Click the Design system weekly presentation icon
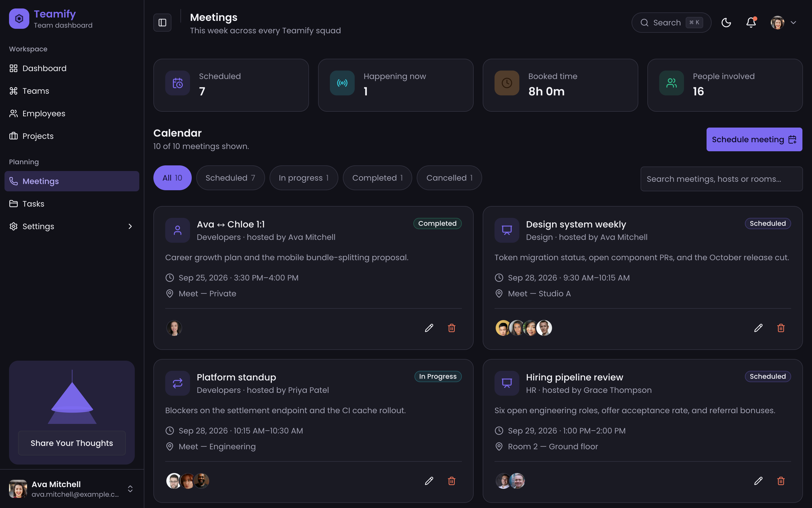This screenshot has width=812, height=508. coord(507,231)
